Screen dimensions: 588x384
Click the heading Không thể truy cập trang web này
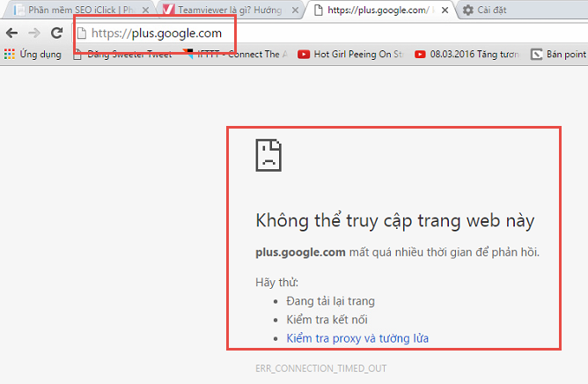pyautogui.click(x=395, y=221)
